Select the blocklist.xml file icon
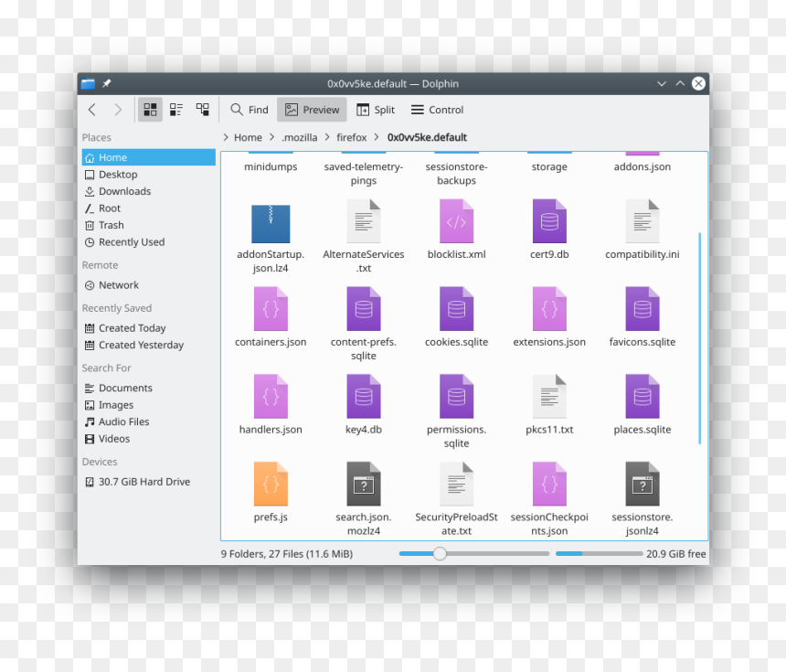Image resolution: width=786 pixels, height=672 pixels. [x=456, y=221]
